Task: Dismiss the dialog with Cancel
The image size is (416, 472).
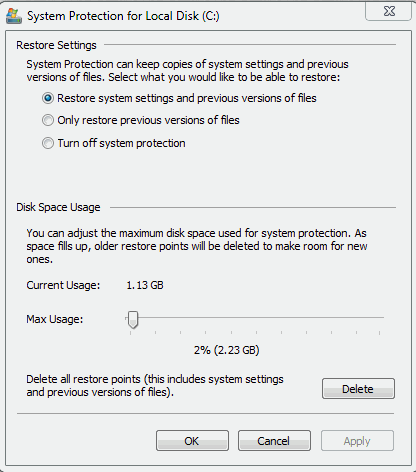Action: (274, 441)
